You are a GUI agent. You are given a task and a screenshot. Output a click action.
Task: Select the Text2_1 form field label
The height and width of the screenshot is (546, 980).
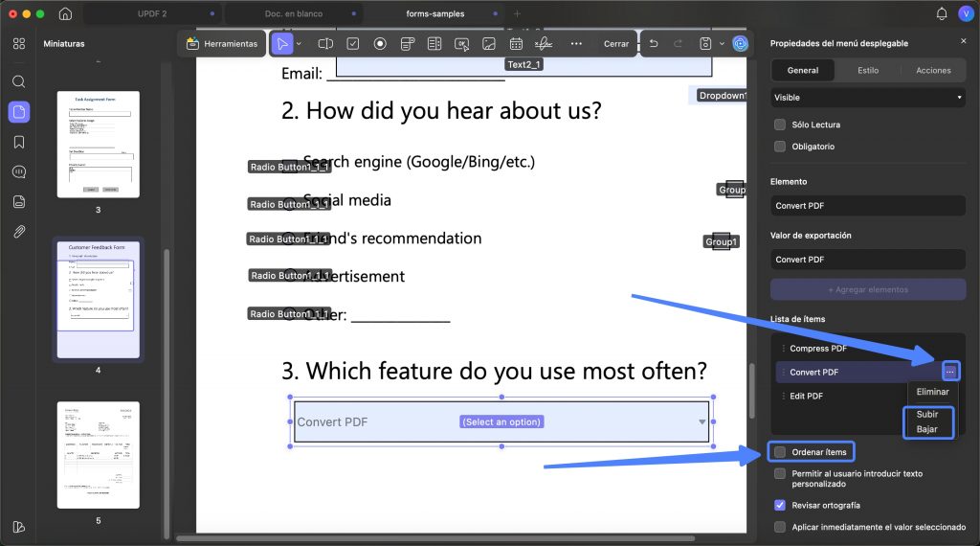(x=523, y=64)
